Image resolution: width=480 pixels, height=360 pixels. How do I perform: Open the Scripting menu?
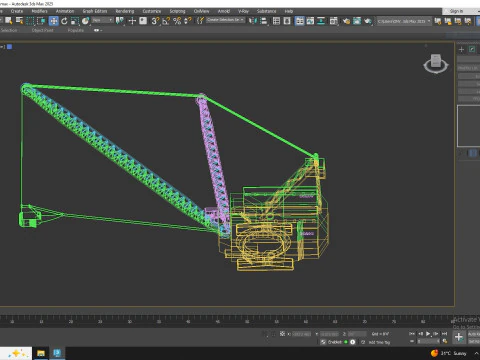tap(177, 11)
